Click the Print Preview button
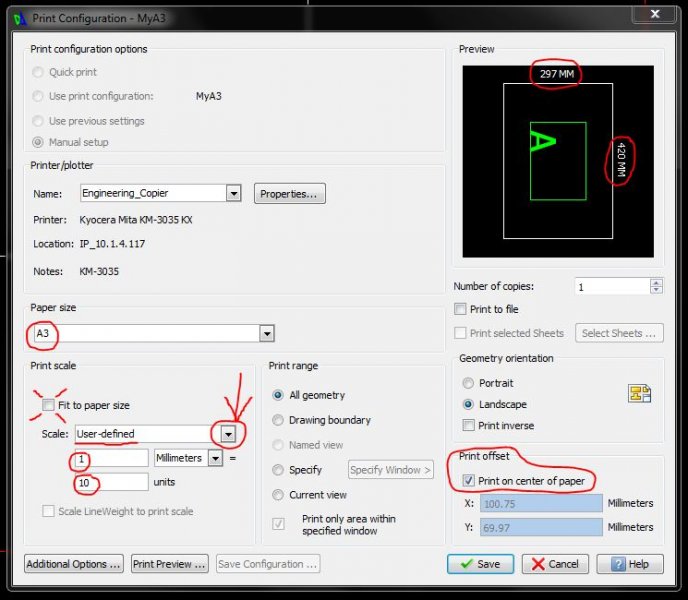Viewport: 688px width, 600px height. click(x=170, y=564)
